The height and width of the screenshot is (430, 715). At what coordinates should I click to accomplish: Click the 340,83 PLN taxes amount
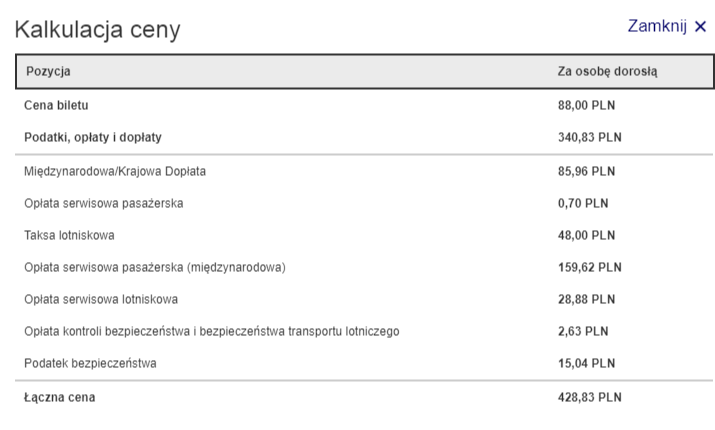click(590, 137)
